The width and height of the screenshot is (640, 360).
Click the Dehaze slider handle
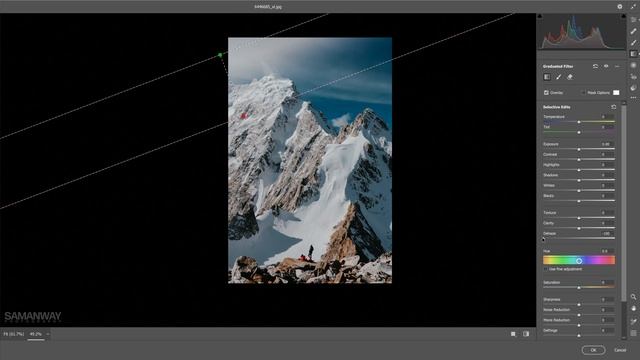coord(544,239)
